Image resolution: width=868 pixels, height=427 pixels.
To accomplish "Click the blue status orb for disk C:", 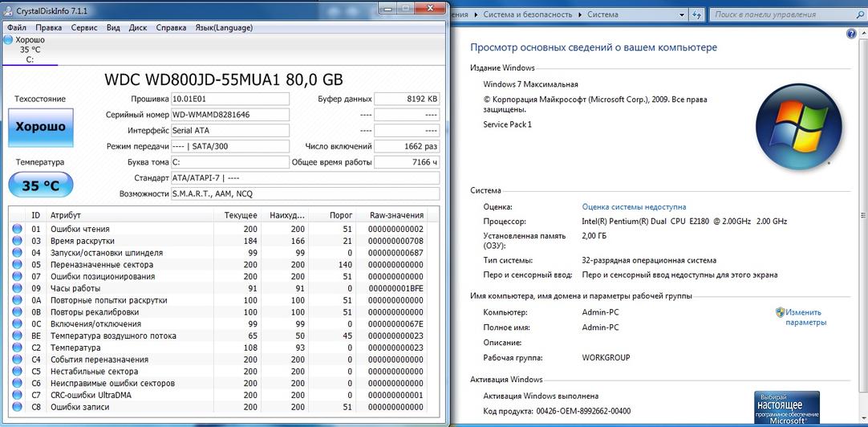I will pyautogui.click(x=8, y=40).
